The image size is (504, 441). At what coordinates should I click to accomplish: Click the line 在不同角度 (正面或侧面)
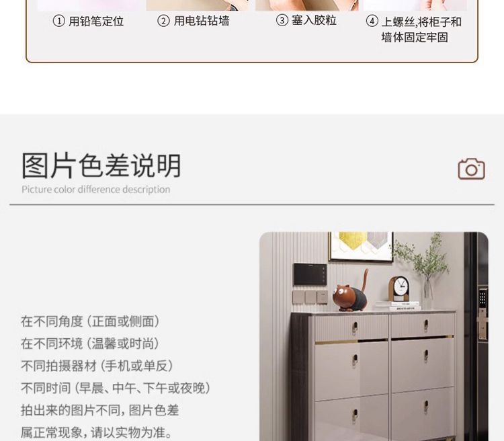[x=91, y=321]
